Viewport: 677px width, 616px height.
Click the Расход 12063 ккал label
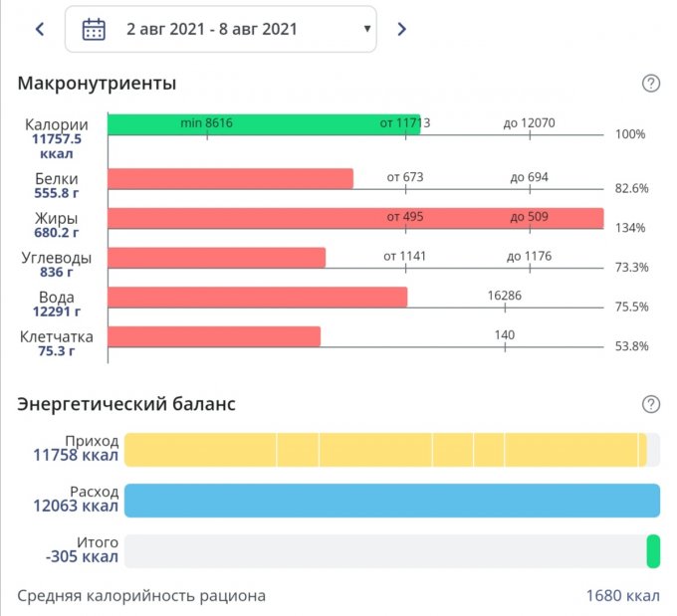pos(77,500)
